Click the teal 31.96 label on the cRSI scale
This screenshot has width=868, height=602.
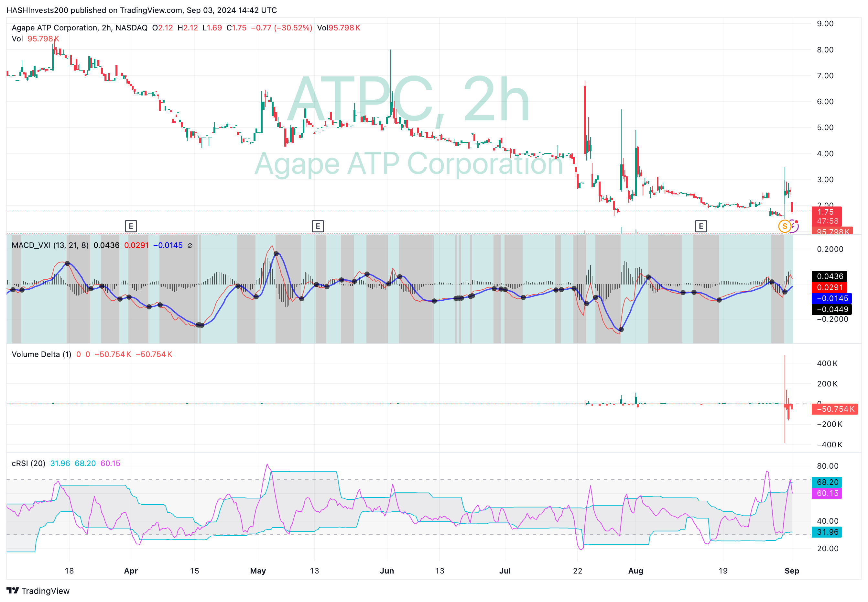coord(827,532)
